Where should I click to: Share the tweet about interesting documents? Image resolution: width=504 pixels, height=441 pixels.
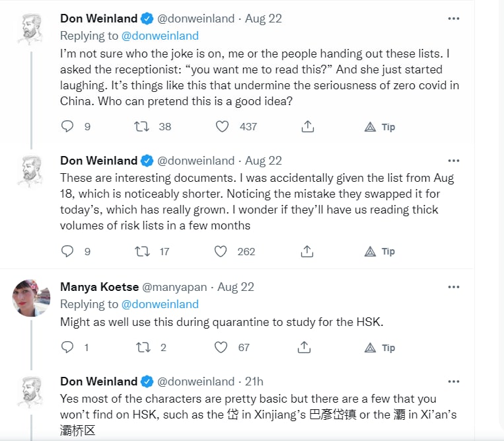pos(307,251)
